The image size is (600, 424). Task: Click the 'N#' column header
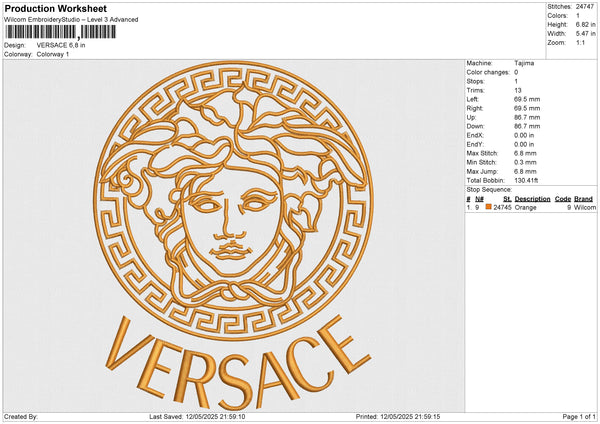pyautogui.click(x=479, y=199)
